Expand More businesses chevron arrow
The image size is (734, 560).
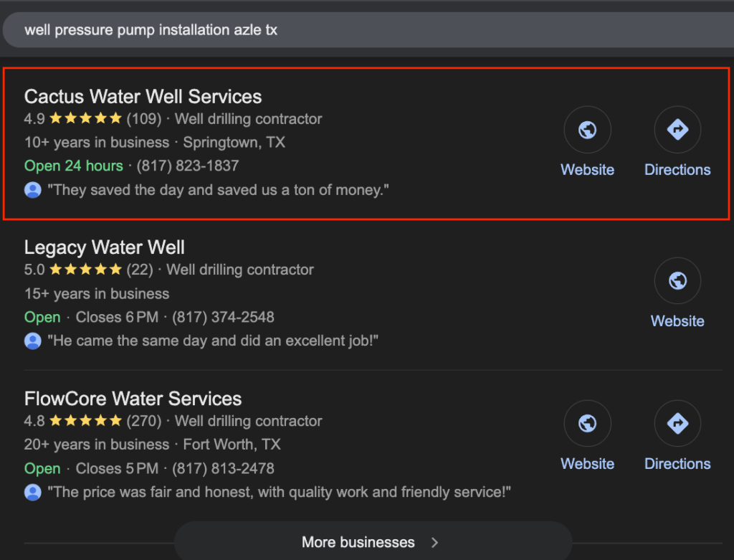pyautogui.click(x=435, y=542)
